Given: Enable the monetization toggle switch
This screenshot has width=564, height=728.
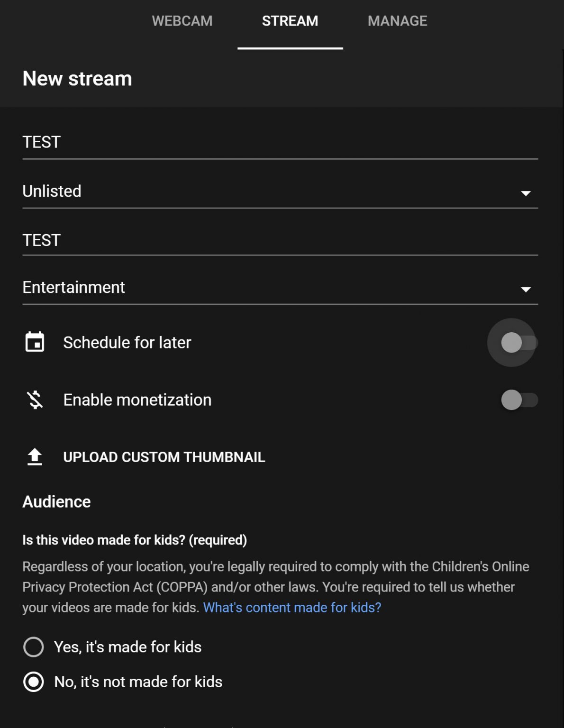Looking at the screenshot, I should tap(519, 400).
